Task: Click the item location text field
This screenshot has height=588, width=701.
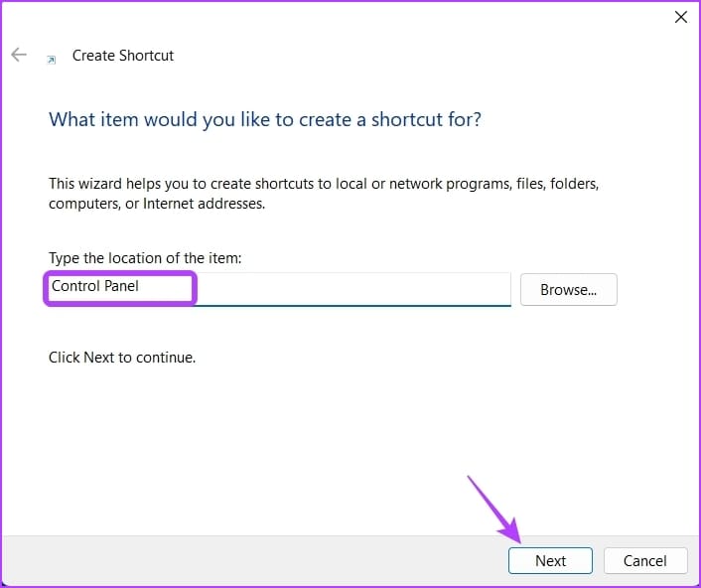Action: point(279,289)
